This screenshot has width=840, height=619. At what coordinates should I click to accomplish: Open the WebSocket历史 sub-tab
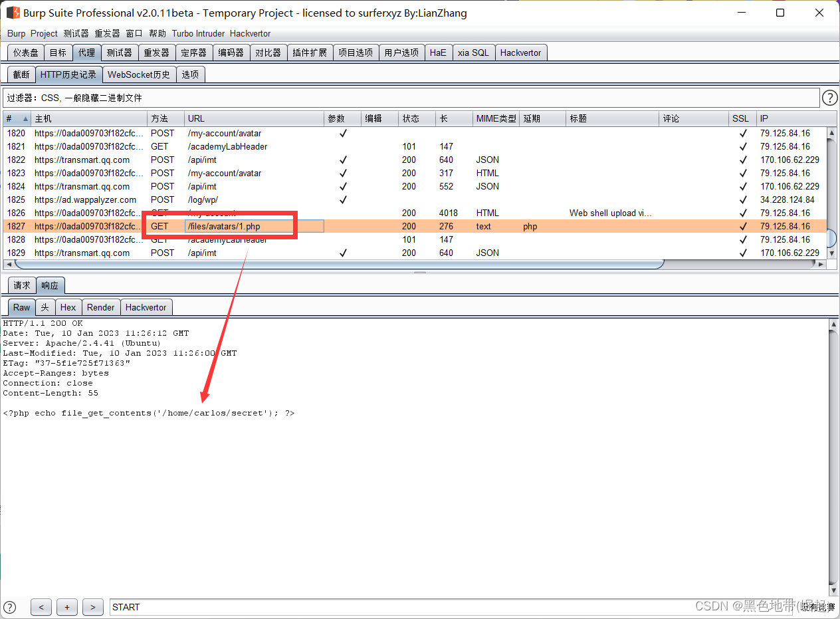tap(139, 74)
